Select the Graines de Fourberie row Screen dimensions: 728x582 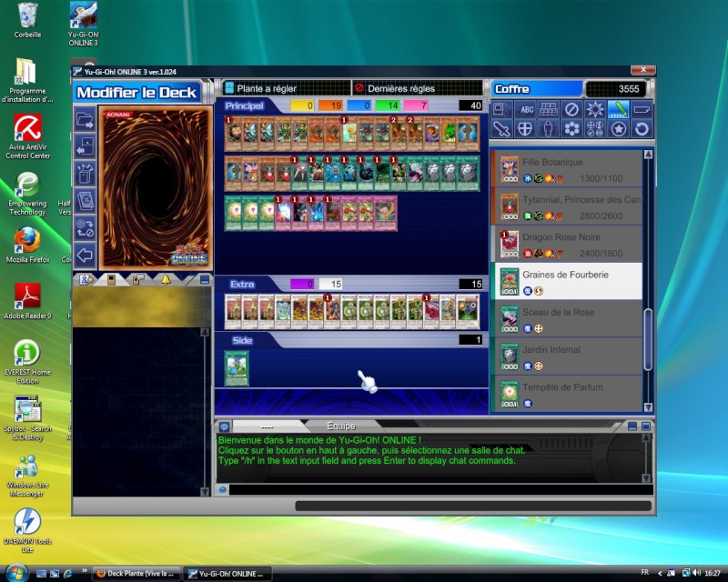pos(566,281)
